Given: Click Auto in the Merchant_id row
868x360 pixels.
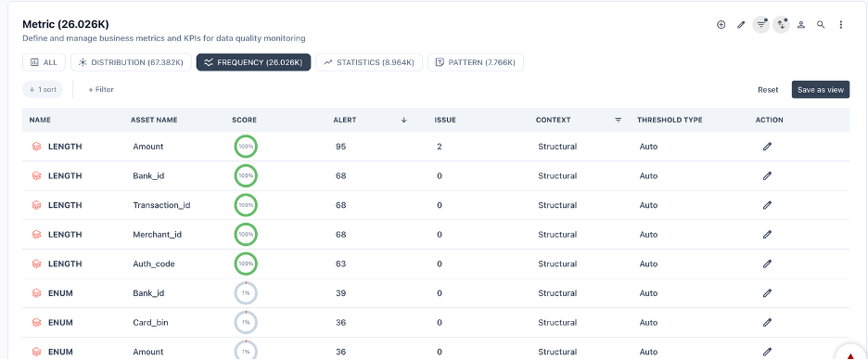Looking at the screenshot, I should pos(649,234).
